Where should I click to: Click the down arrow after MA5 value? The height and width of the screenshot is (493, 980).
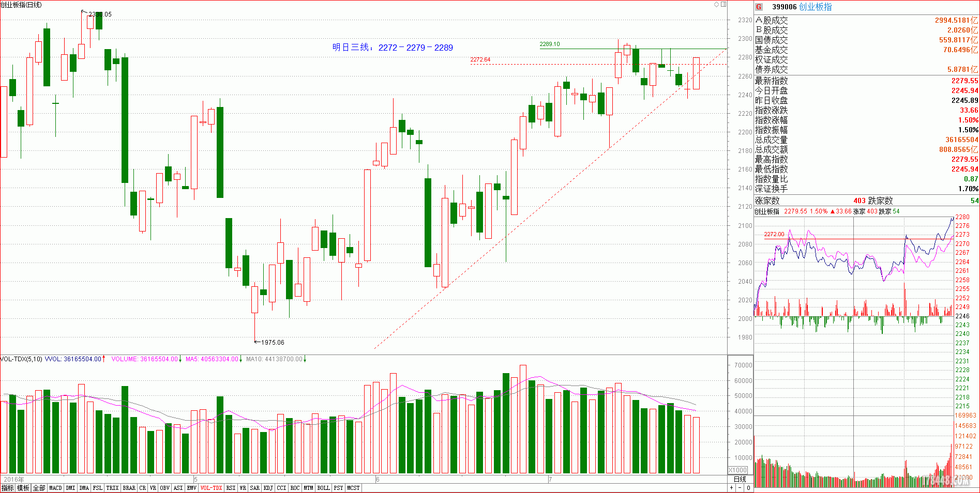coord(241,359)
